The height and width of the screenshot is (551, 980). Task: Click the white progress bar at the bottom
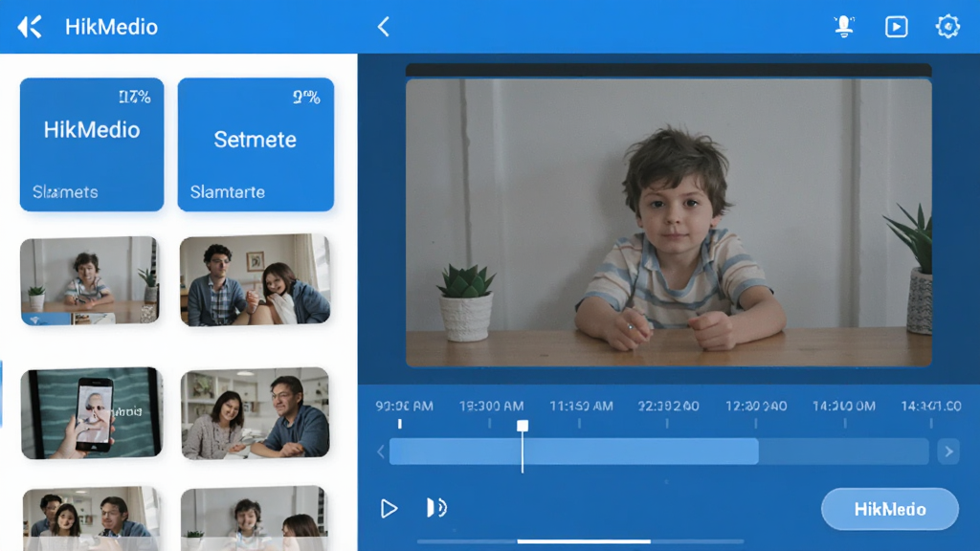click(584, 541)
